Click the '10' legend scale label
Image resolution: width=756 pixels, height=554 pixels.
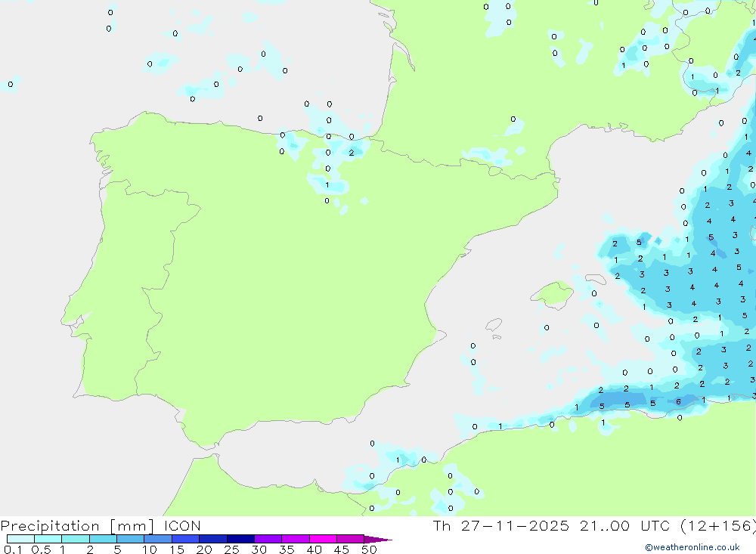coord(150,549)
